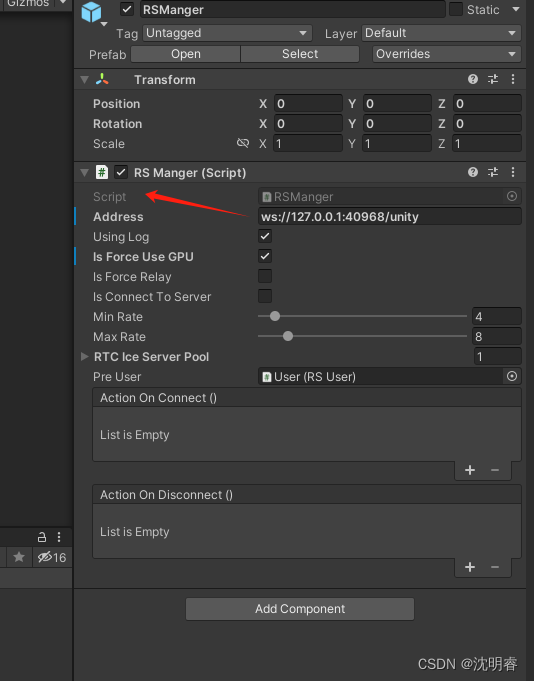Remove entry from Action On Disconnect list
Screen dimensions: 534x681
(x=495, y=567)
